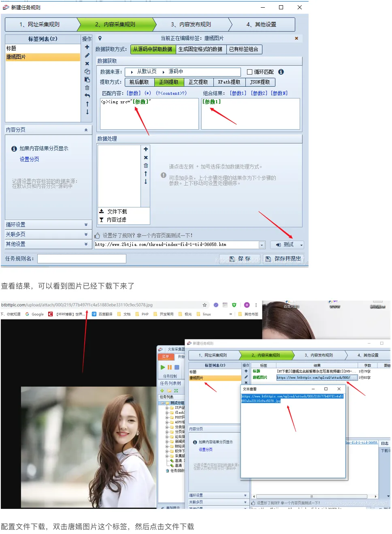Add a processing step with the plus icon
The height and width of the screenshot is (534, 392).
point(146,148)
